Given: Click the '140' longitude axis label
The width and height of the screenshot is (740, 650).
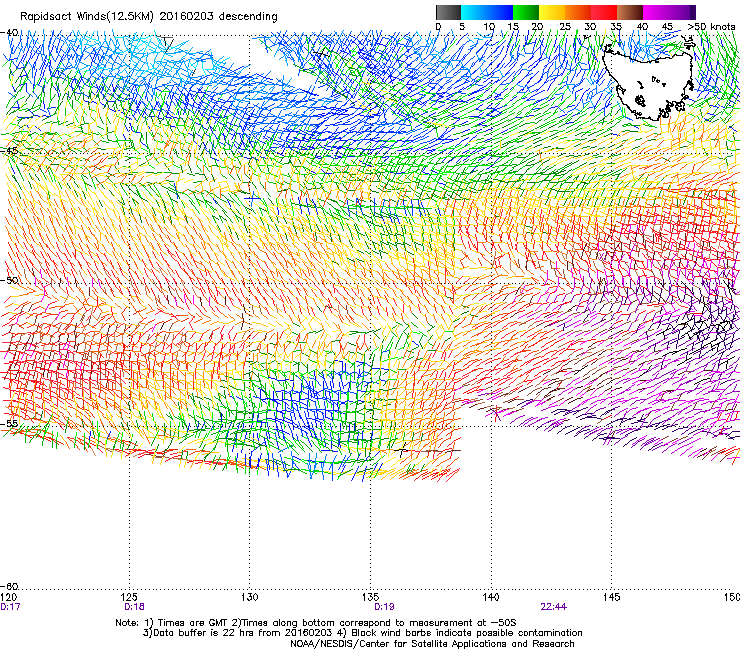Looking at the screenshot, I should pyautogui.click(x=491, y=597).
